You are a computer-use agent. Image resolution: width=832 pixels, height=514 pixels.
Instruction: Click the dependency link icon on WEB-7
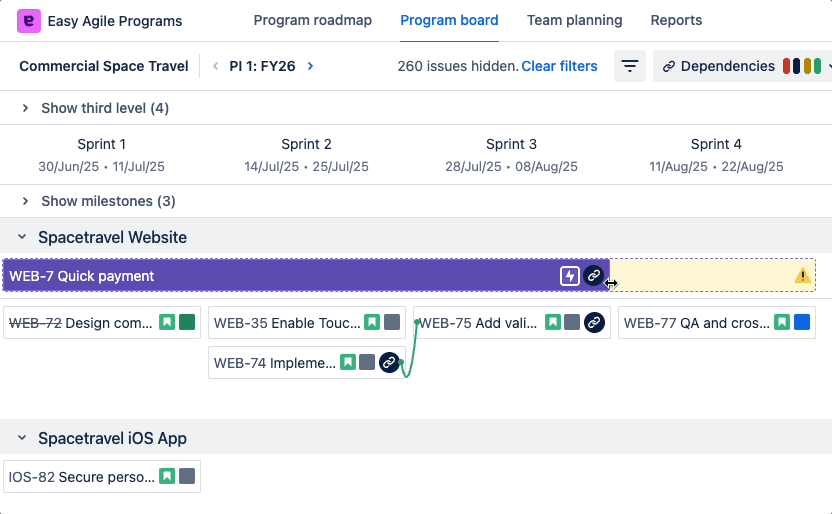pyautogui.click(x=594, y=276)
